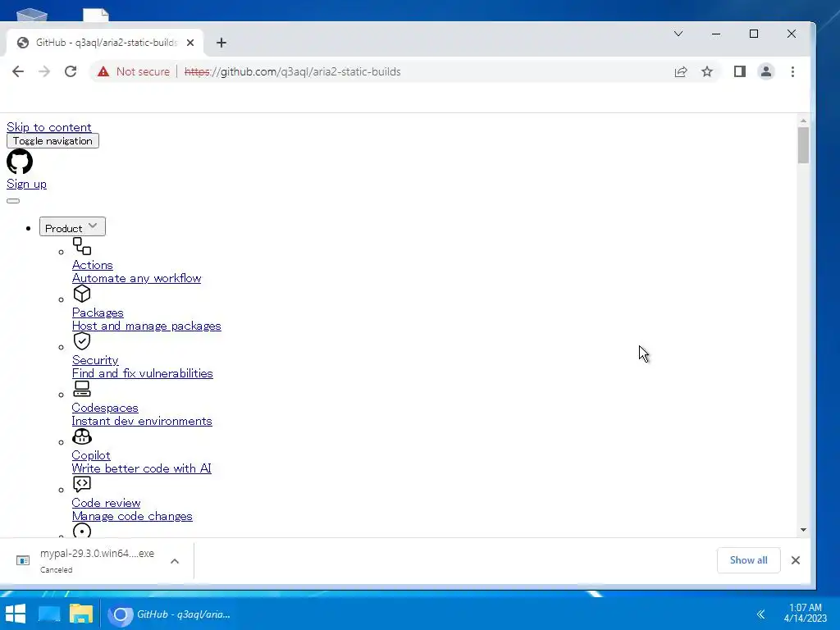Click the Show all downloads button

[748, 560]
